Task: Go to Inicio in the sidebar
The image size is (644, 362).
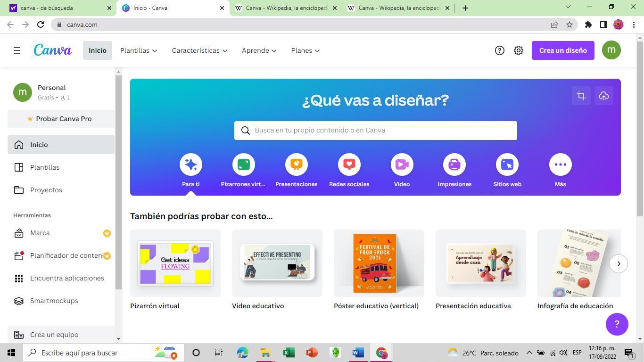Action: click(61, 145)
